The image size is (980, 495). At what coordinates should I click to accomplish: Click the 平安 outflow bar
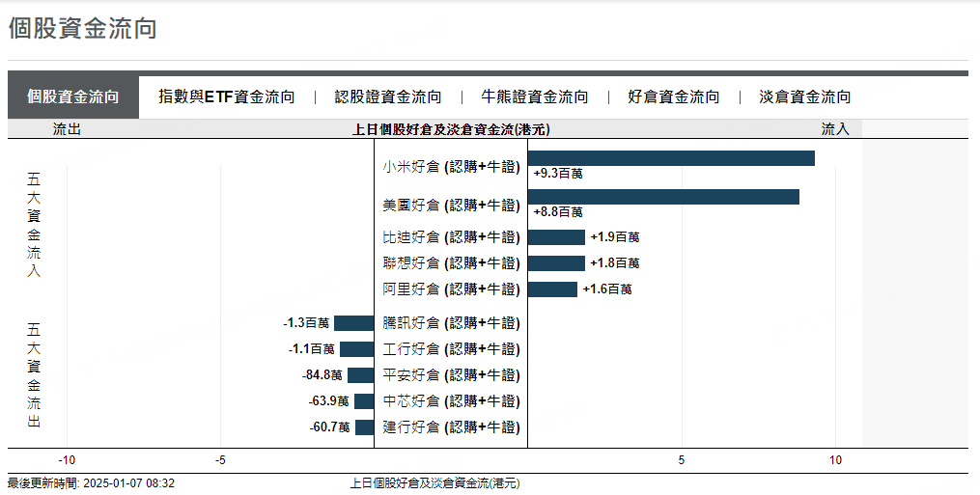361,375
